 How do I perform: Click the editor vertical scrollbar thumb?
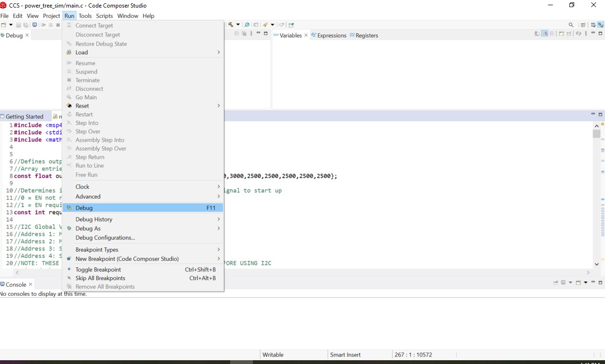596,134
